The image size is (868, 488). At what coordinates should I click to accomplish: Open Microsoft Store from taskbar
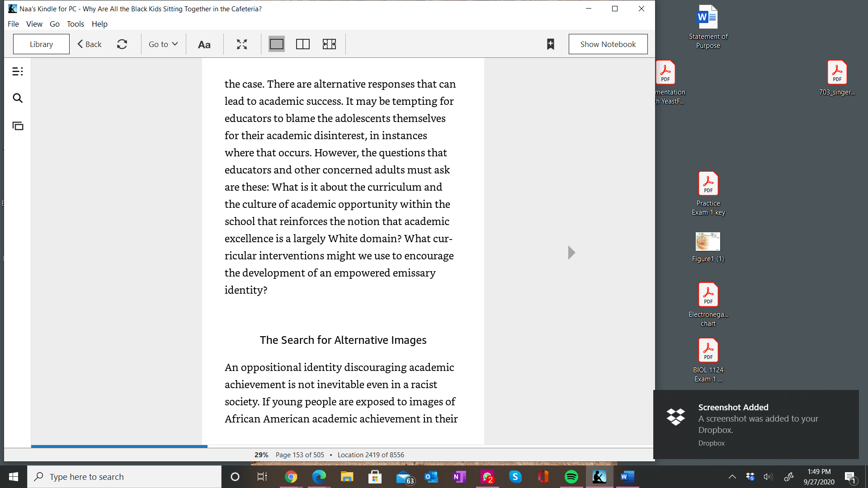[x=375, y=477]
